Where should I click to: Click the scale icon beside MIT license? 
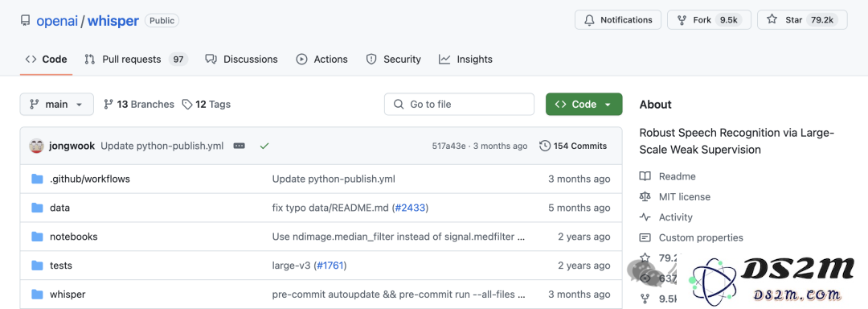pyautogui.click(x=645, y=196)
